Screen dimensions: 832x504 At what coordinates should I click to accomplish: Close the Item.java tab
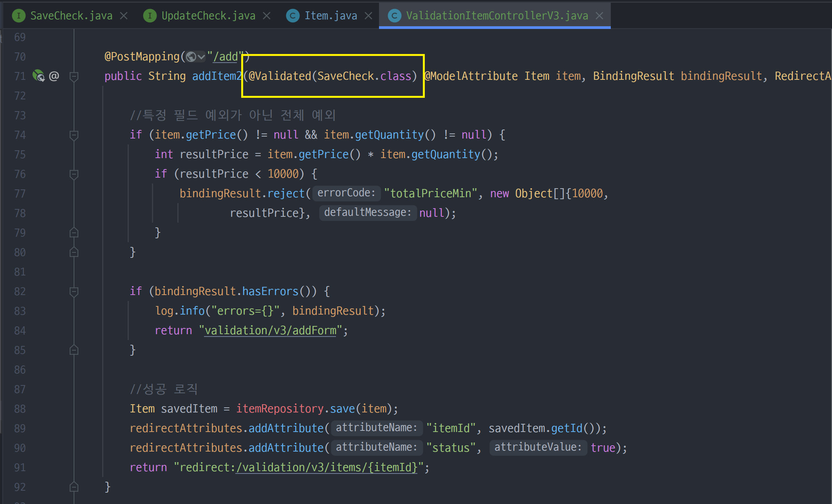pos(368,16)
